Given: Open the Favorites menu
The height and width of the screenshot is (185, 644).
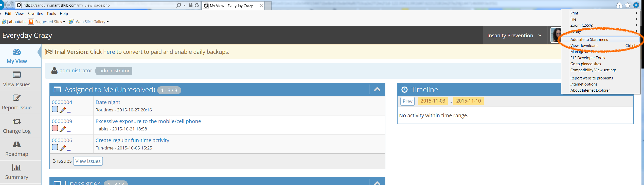Looking at the screenshot, I should click(35, 14).
